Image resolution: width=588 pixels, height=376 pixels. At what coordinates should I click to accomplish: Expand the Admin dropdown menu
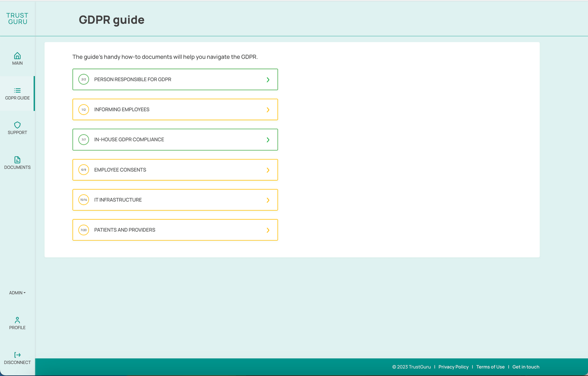pyautogui.click(x=17, y=293)
